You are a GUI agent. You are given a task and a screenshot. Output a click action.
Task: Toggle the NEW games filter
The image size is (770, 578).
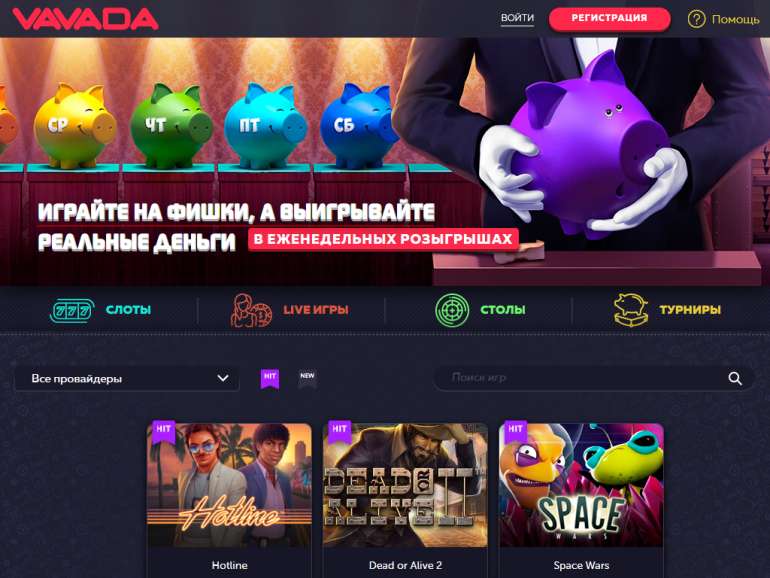[x=307, y=379]
